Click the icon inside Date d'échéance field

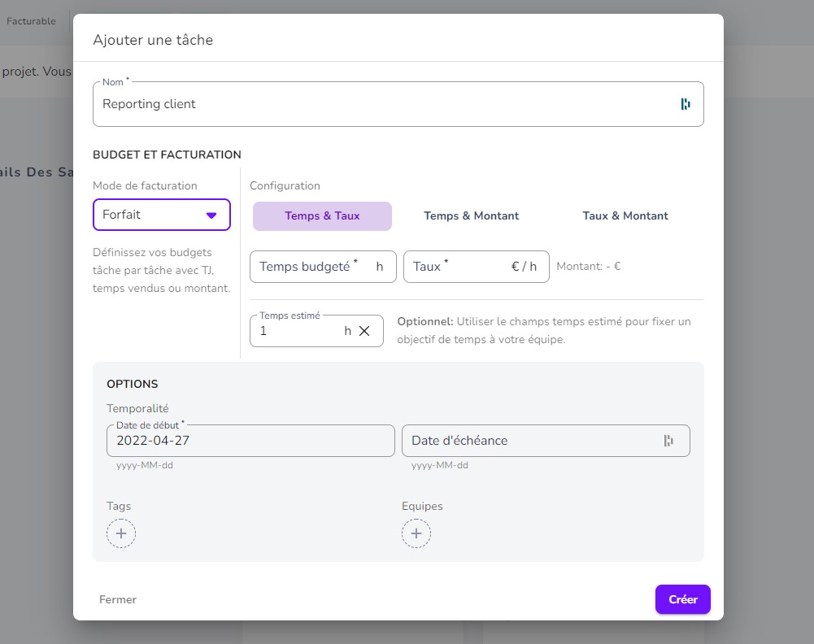tap(668, 441)
